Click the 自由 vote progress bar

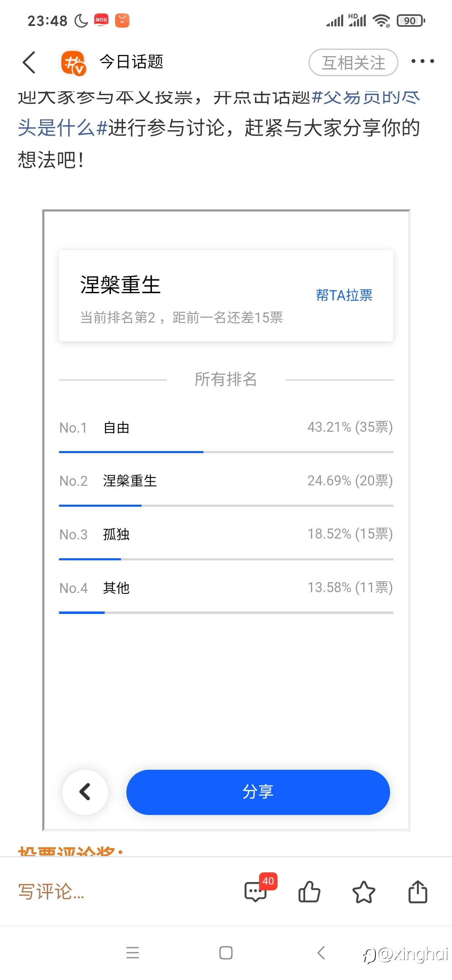click(226, 452)
